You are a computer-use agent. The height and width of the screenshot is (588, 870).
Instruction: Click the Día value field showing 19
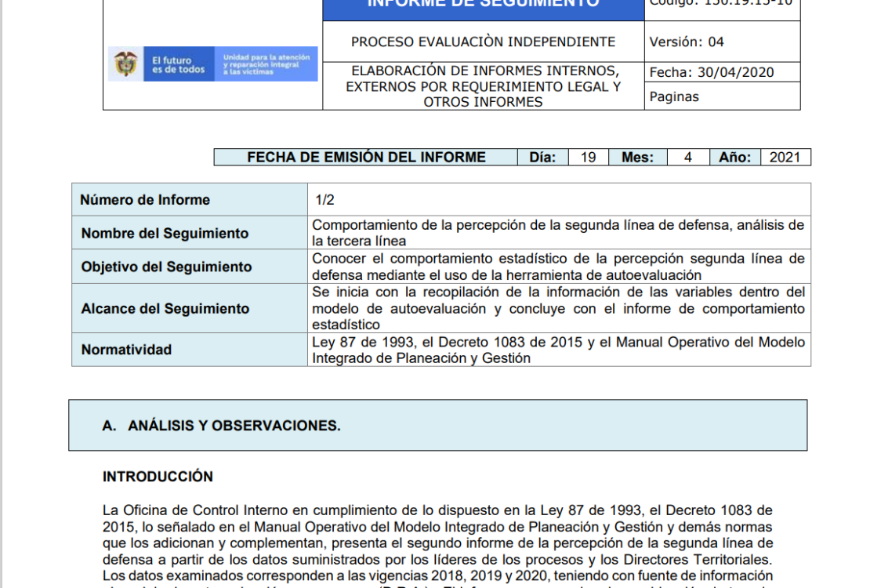point(588,157)
